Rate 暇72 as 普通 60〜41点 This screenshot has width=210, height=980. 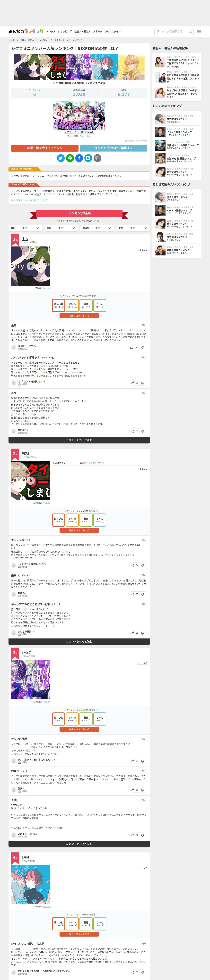[86, 520]
